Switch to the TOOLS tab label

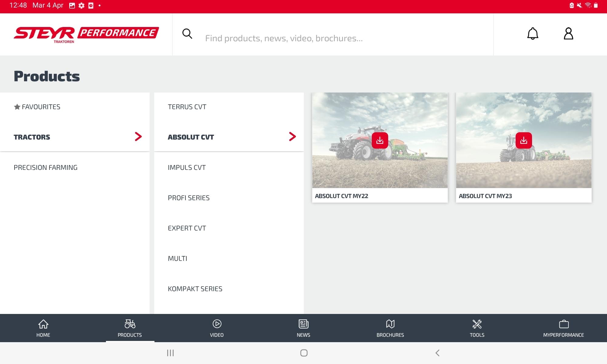point(477,335)
